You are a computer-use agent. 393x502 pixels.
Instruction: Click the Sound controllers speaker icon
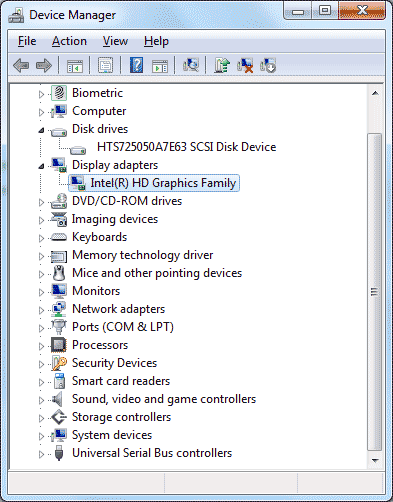57,399
